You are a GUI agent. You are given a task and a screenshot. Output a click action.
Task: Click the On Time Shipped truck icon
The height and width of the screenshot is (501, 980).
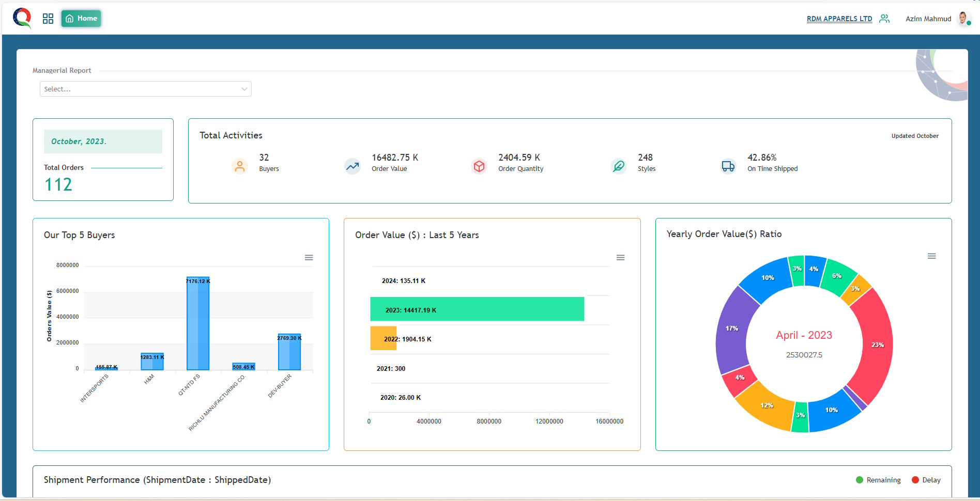click(728, 166)
